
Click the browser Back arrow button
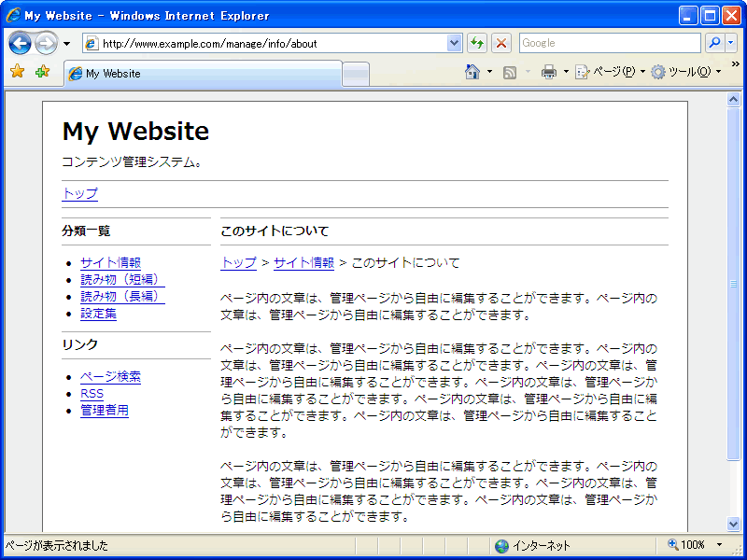tap(21, 43)
